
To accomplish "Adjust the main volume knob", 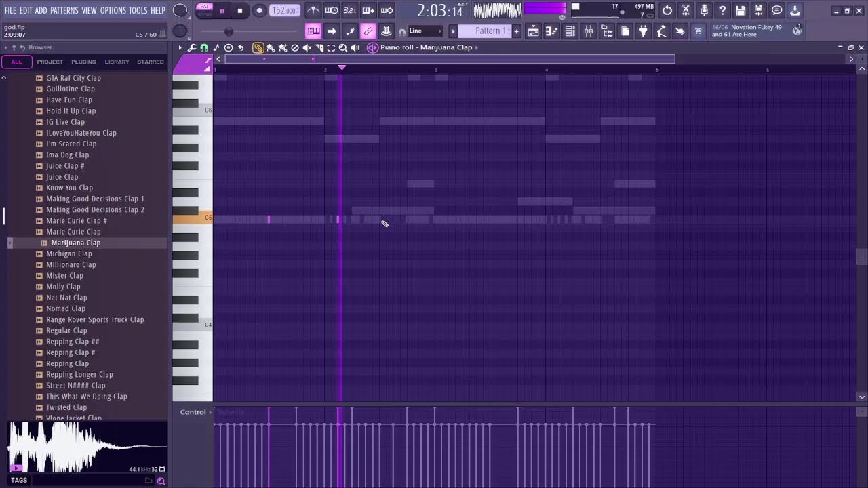I will point(180,10).
